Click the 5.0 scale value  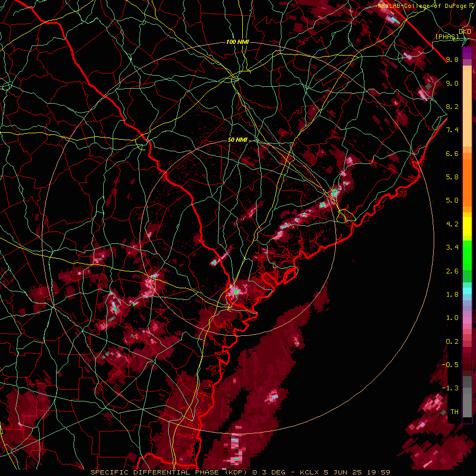(452, 200)
